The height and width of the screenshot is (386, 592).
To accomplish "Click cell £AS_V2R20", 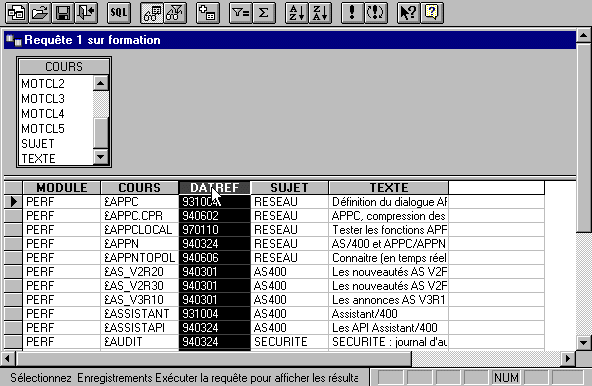I will (x=139, y=272).
